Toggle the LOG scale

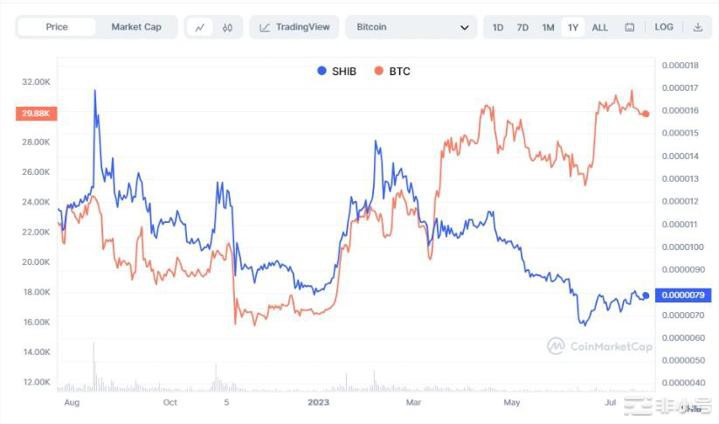click(x=664, y=27)
